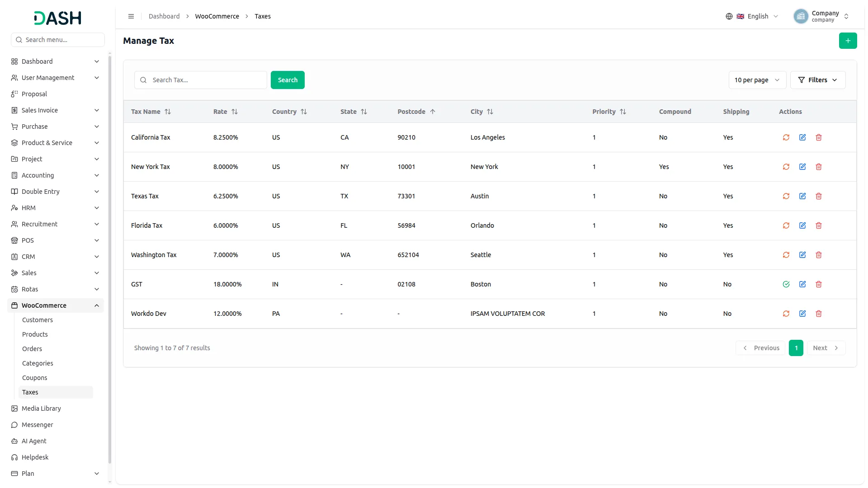The width and height of the screenshot is (868, 488).
Task: Click the sync icon for Workdo Dev
Action: [x=786, y=314]
